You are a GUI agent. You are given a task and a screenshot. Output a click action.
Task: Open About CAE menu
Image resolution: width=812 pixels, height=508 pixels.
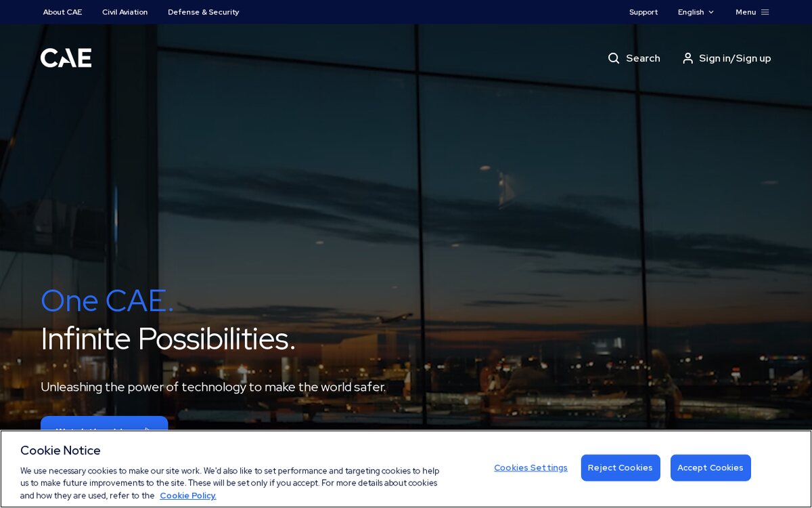(x=62, y=12)
